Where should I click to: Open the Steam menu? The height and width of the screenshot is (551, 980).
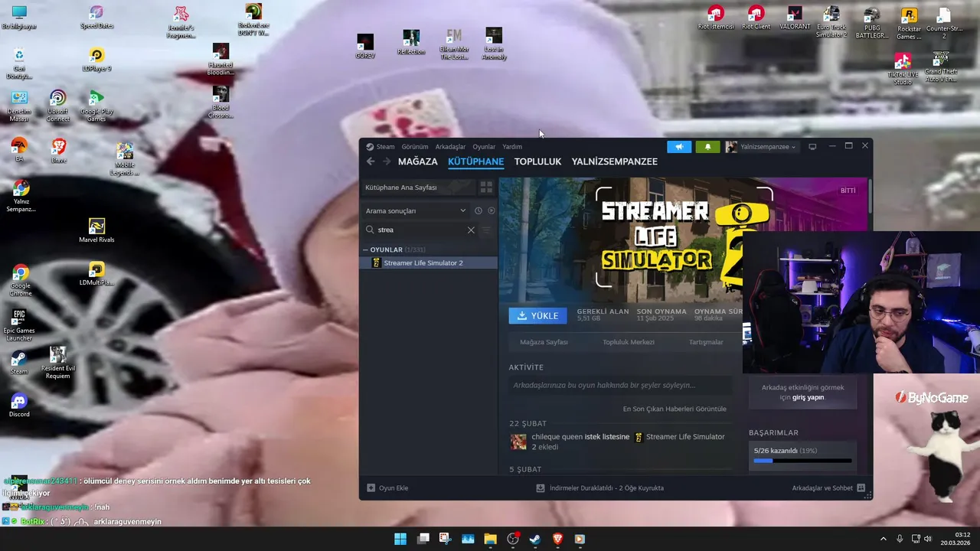coord(385,147)
